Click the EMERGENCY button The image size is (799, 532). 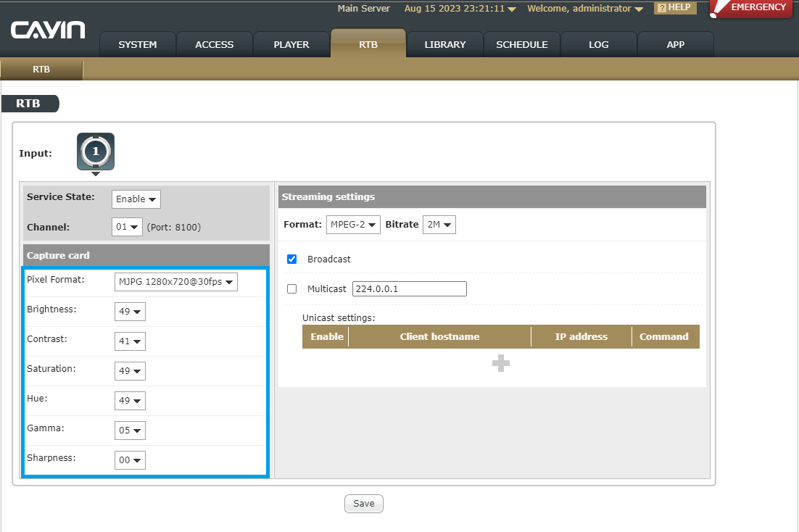click(752, 8)
